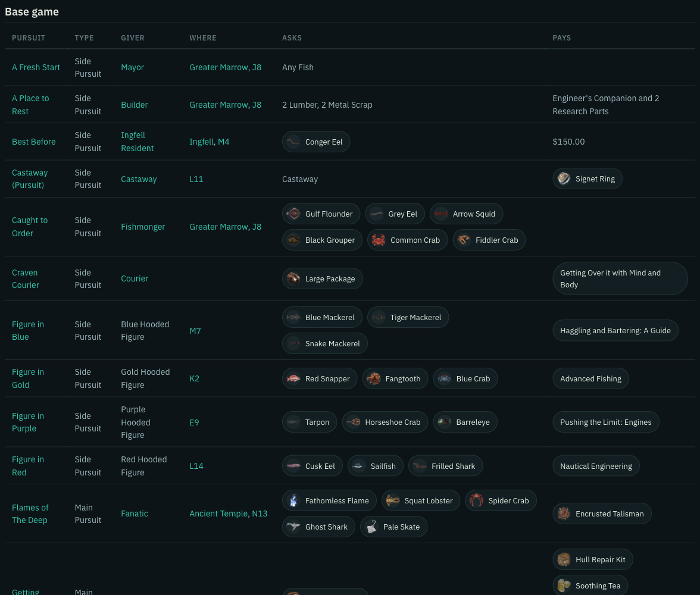Viewport: 700px width, 595px height.
Task: Click the Squat Lobster icon
Action: [x=393, y=501]
